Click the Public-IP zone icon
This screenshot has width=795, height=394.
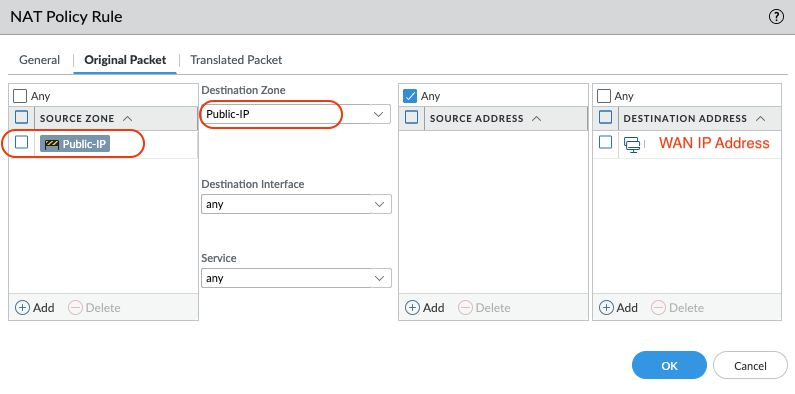click(53, 145)
